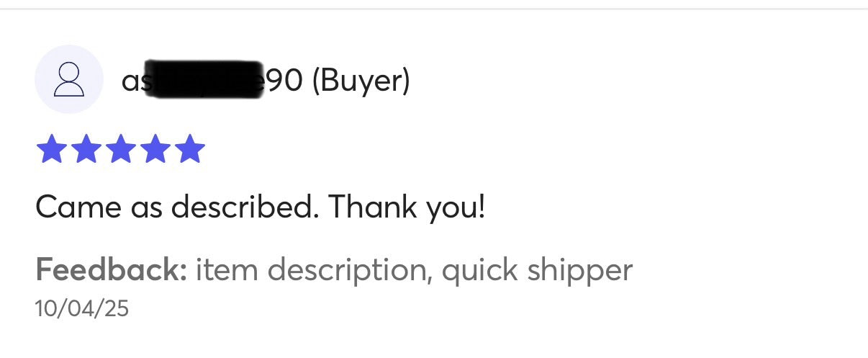This screenshot has width=868, height=358.
Task: Click the word 'shipper' in feedback
Action: point(580,272)
